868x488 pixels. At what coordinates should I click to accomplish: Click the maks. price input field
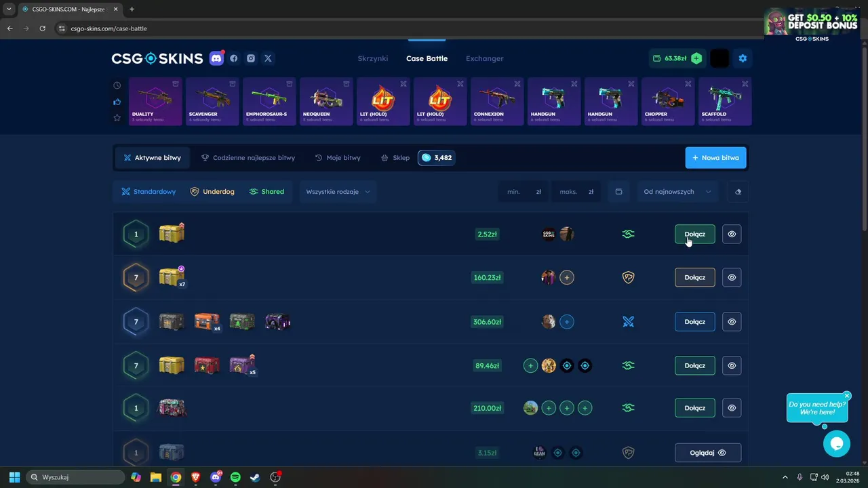pos(577,192)
